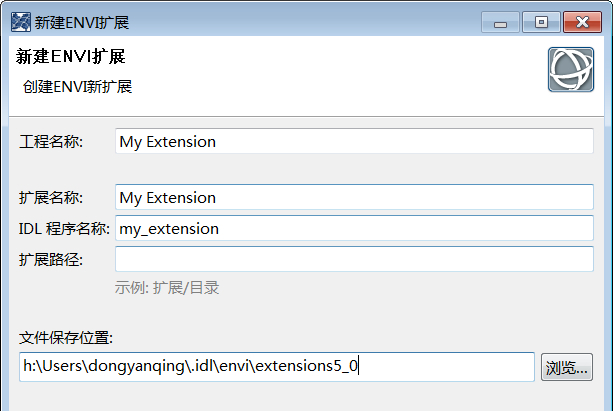Click the 工程名称 label

coord(51,142)
